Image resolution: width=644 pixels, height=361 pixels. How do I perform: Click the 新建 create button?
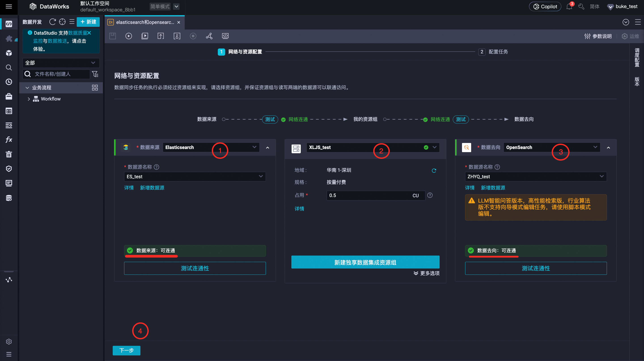88,22
